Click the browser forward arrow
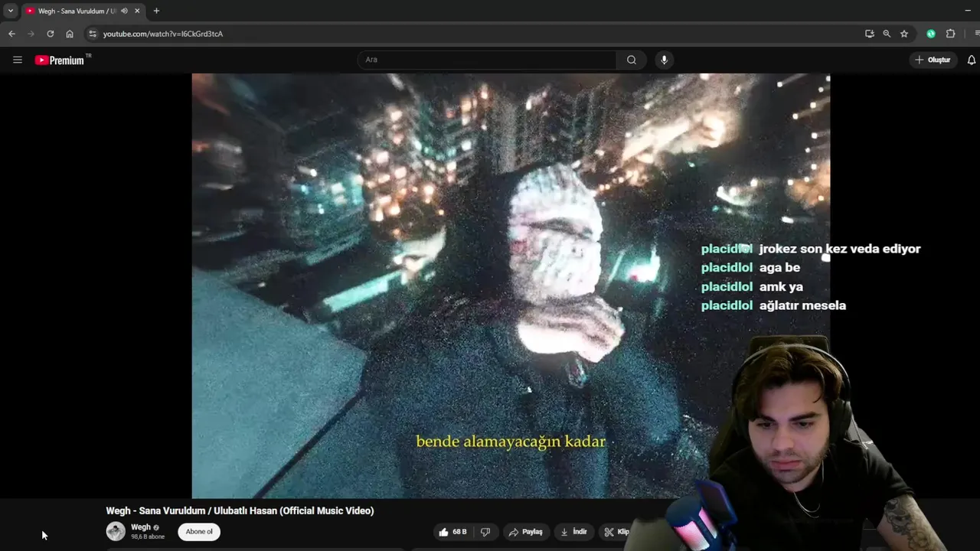 (31, 34)
